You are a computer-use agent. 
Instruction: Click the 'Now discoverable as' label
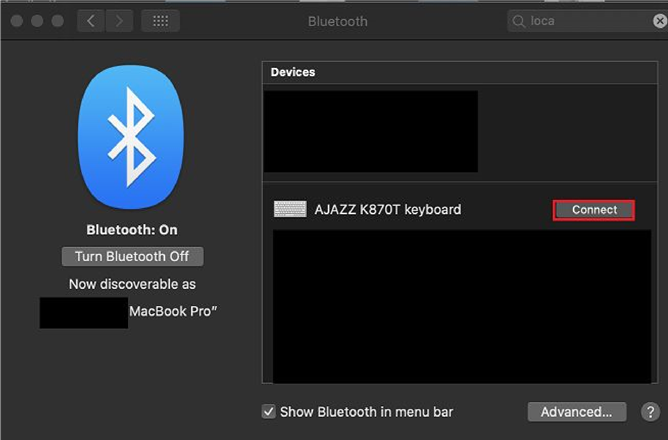pyautogui.click(x=132, y=284)
